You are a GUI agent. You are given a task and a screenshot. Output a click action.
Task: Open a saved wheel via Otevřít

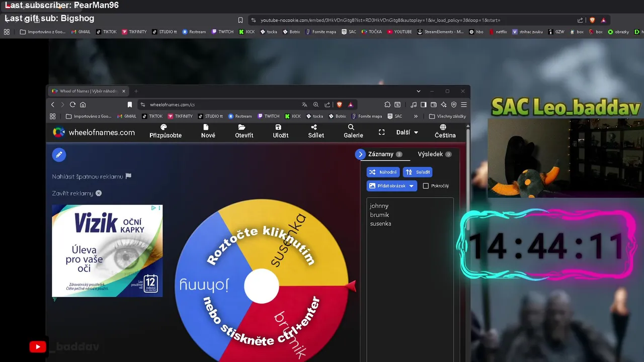244,131
